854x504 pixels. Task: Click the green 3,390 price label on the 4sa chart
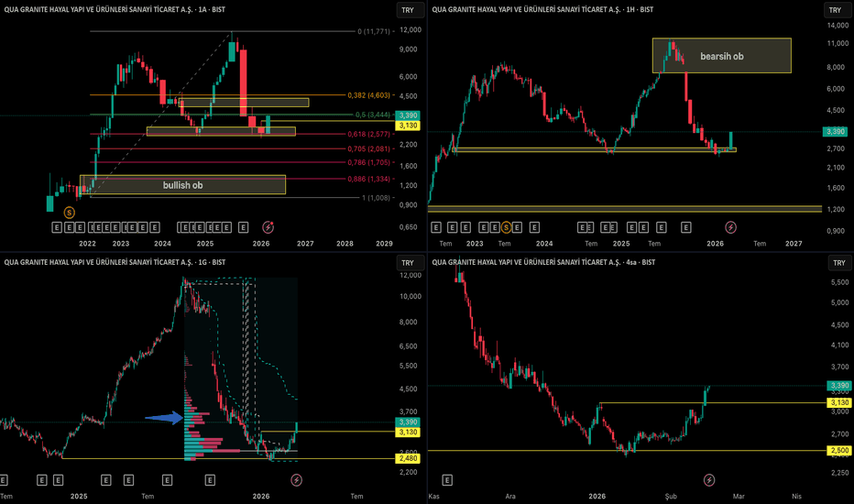click(x=839, y=385)
